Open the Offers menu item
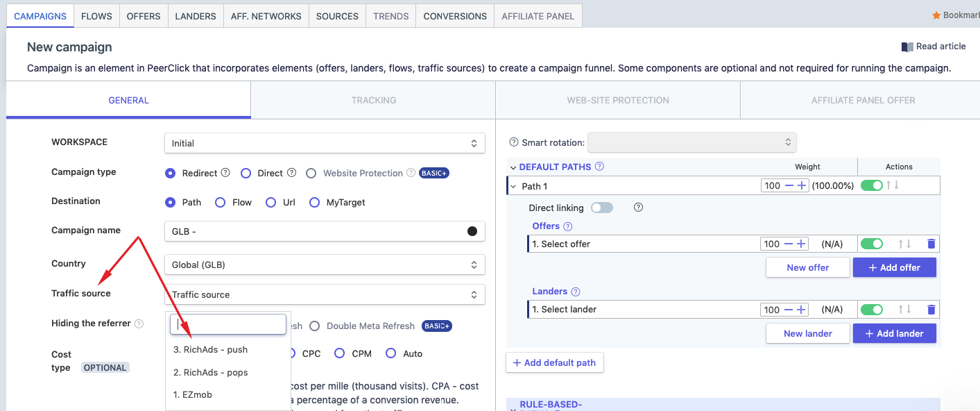 coord(144,16)
